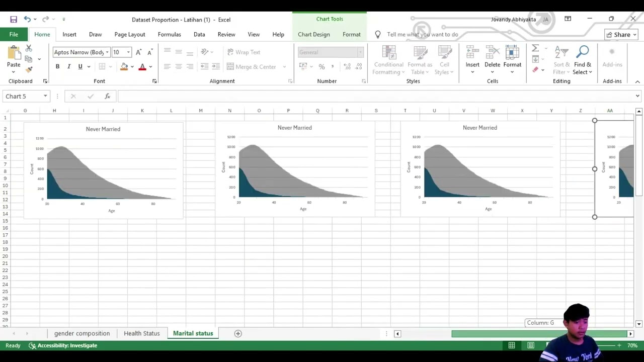Screen dimensions: 644x362
Task: Open the Customize Quick Access Toolbar dropdown
Action: click(x=63, y=20)
